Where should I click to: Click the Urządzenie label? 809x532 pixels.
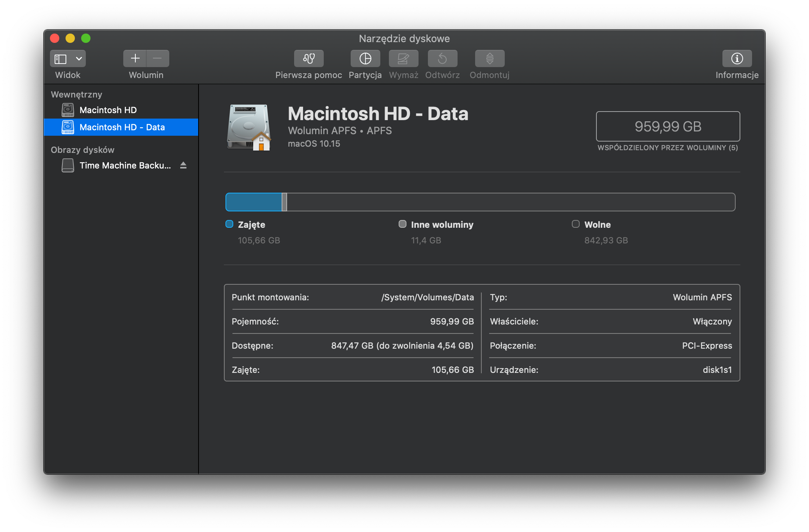point(514,370)
